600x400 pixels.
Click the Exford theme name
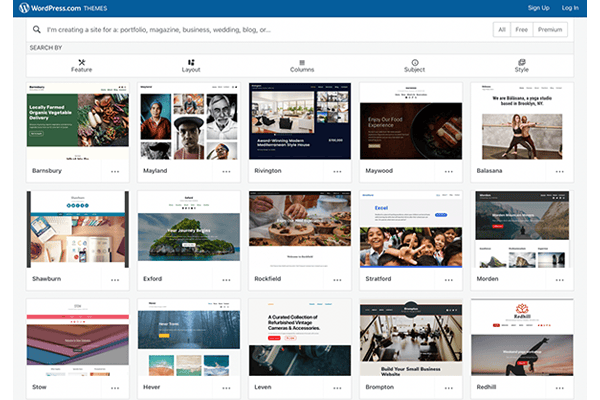(x=153, y=279)
